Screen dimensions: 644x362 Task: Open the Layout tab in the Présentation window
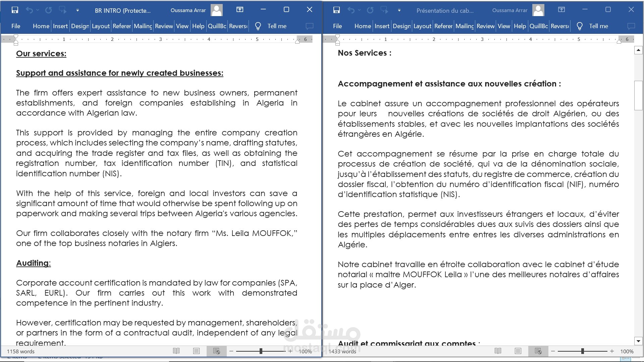[422, 26]
